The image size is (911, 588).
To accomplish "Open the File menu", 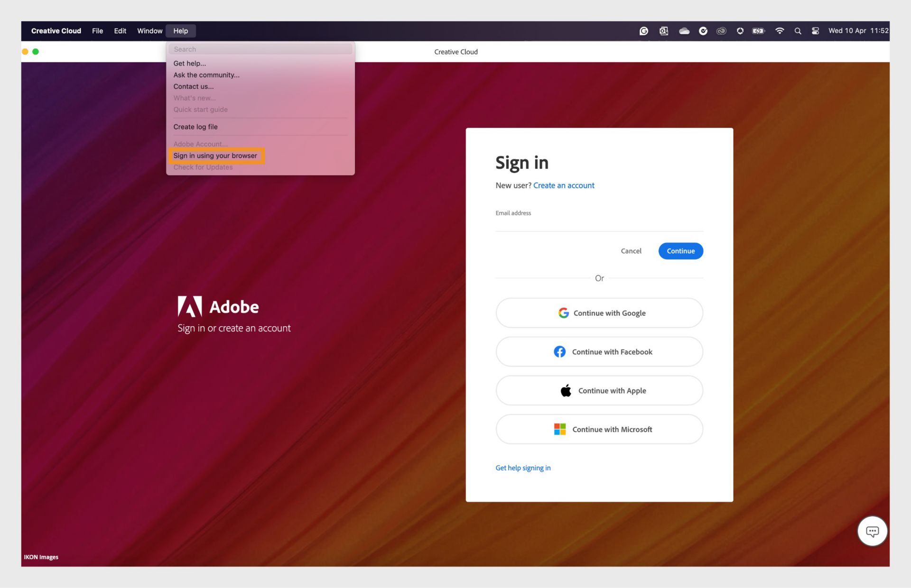I will coord(97,31).
